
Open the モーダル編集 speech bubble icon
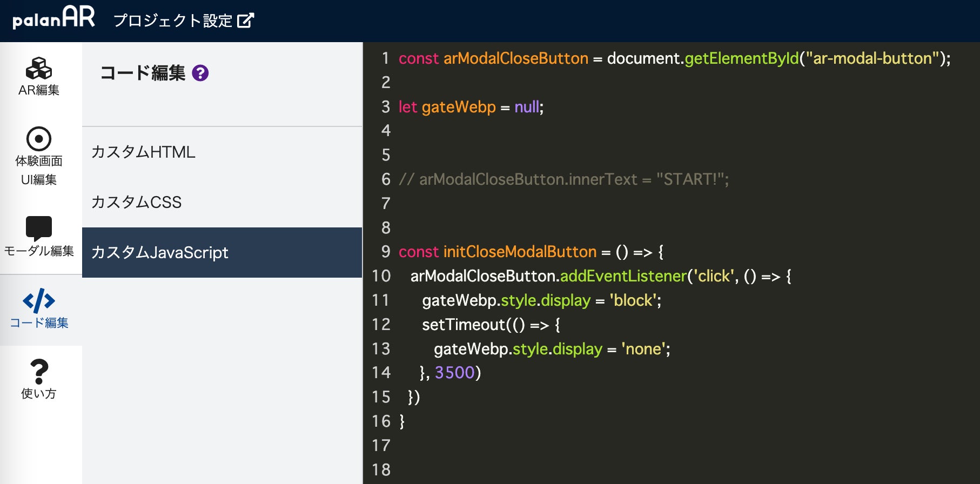tap(39, 228)
